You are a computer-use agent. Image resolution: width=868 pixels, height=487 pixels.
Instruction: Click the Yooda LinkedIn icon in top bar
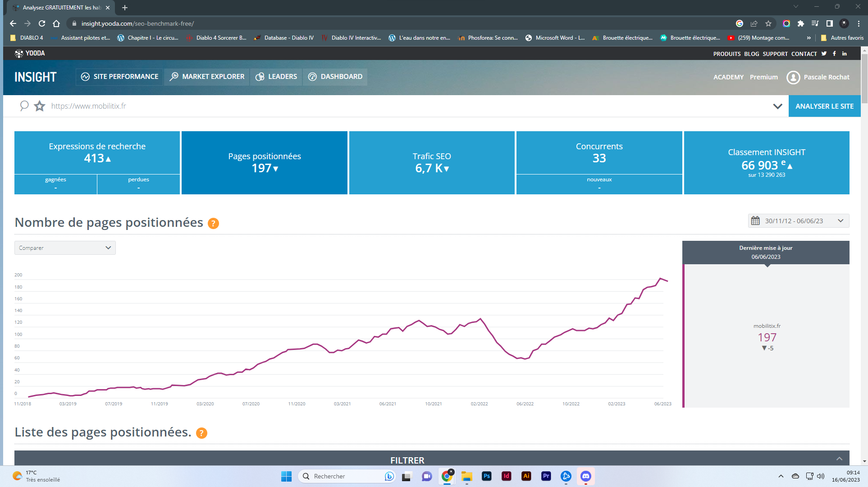pyautogui.click(x=845, y=54)
